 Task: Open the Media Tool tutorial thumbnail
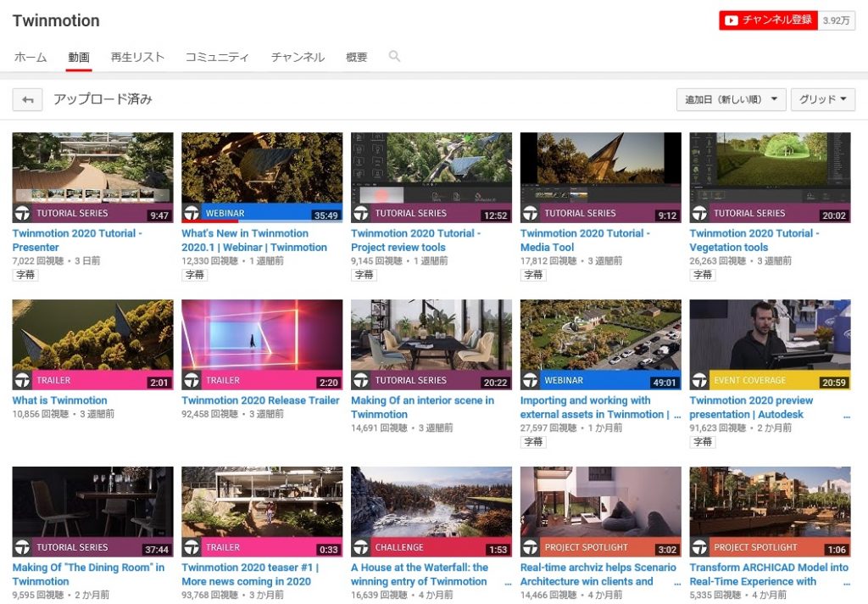click(601, 177)
